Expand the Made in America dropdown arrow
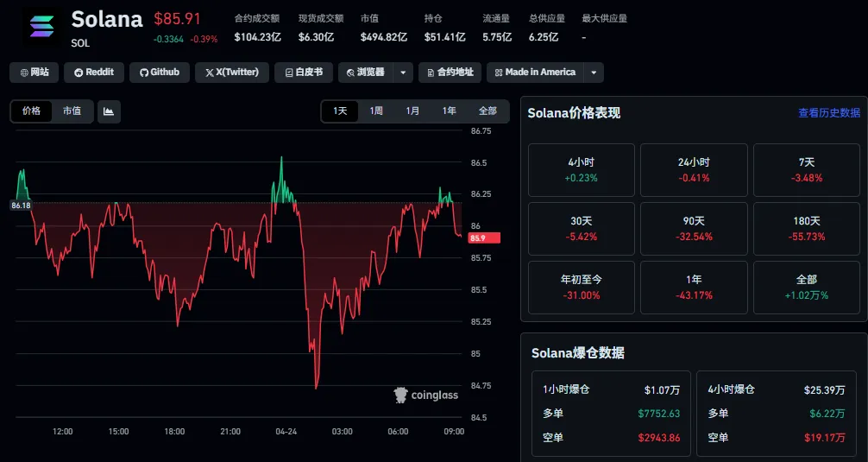Image resolution: width=868 pixels, height=462 pixels. (594, 73)
